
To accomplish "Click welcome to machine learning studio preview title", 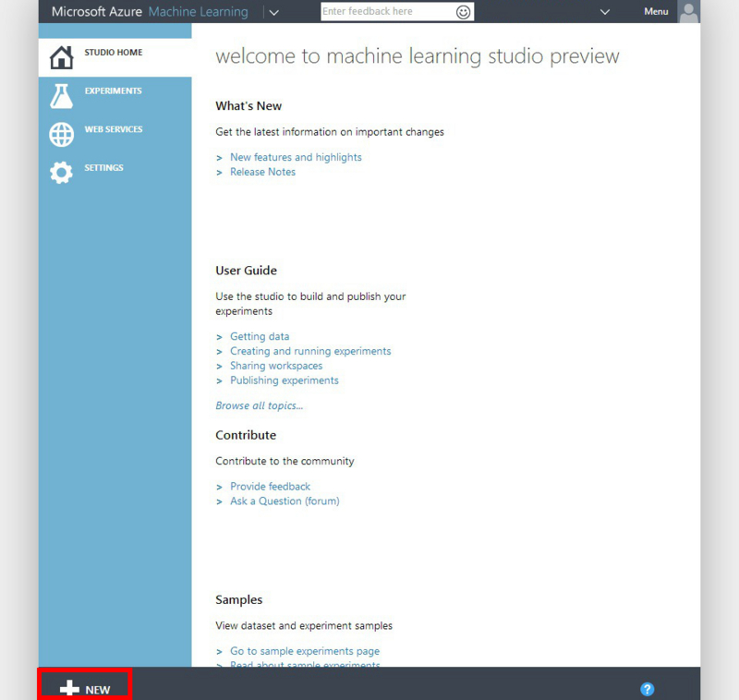I will coord(418,56).
